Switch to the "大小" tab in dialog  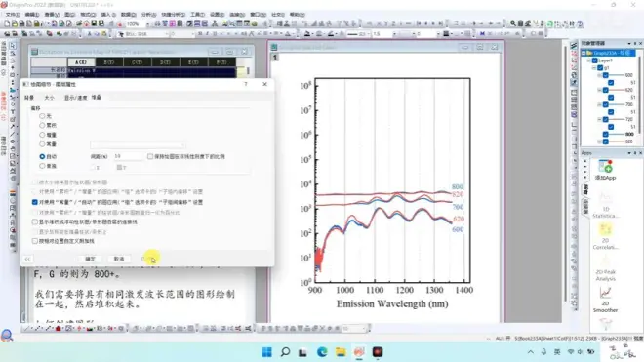pyautogui.click(x=49, y=98)
